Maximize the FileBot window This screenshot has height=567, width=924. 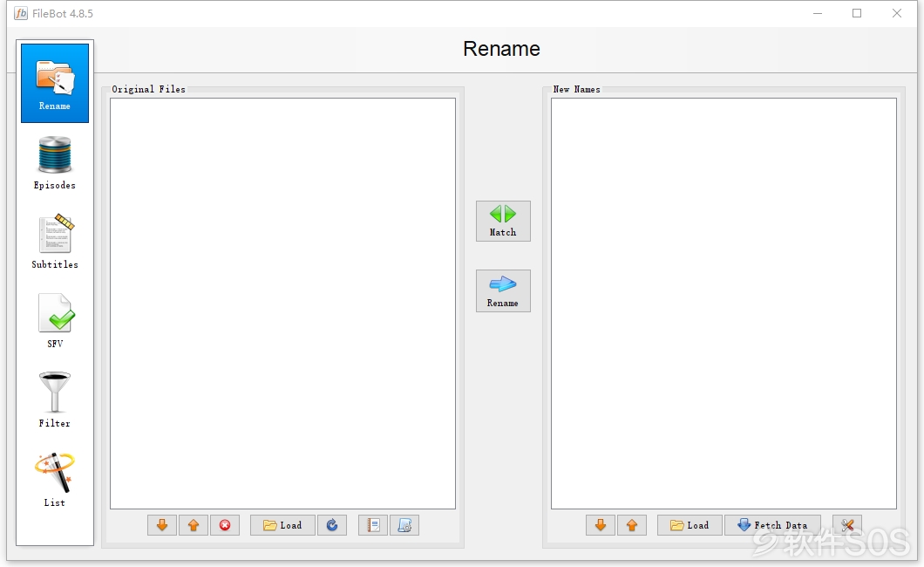[x=857, y=13]
